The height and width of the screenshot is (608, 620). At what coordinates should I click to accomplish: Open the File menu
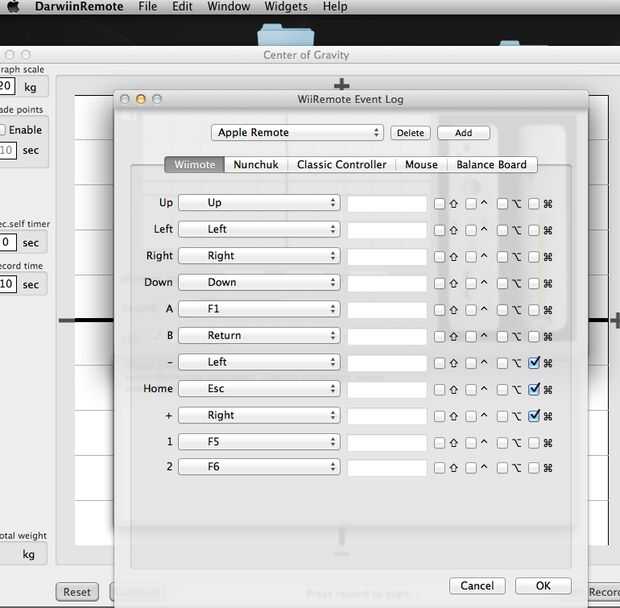(x=147, y=6)
